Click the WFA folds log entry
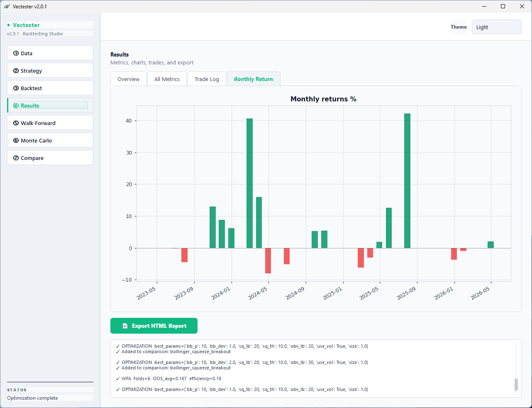Viewport: 532px width, 408px height. pos(169,379)
